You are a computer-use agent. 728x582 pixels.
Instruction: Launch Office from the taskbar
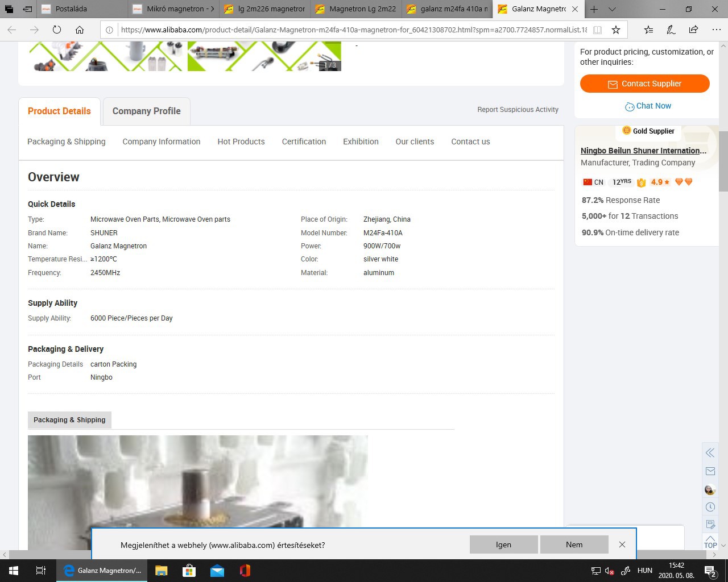pyautogui.click(x=245, y=571)
